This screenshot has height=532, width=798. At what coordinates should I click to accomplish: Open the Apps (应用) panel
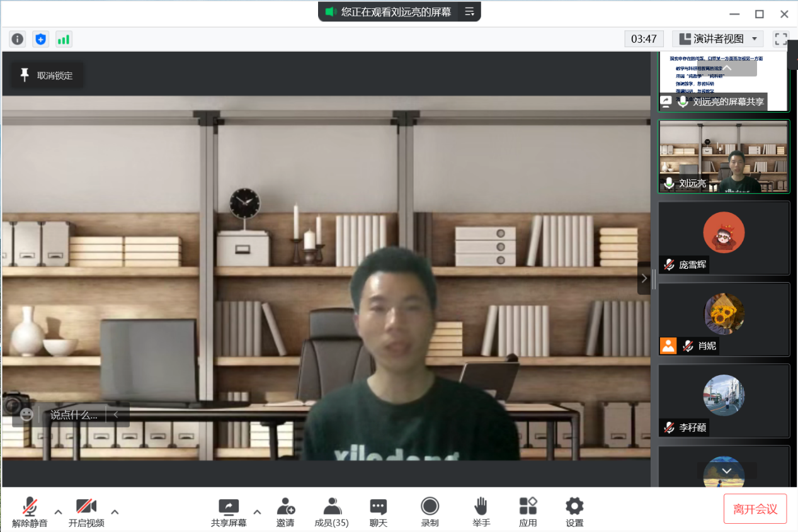[528, 512]
